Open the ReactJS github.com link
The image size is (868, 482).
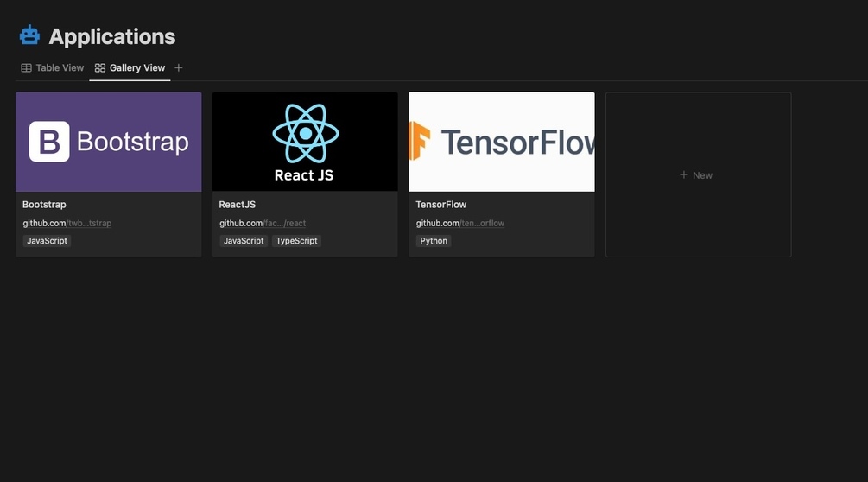263,223
